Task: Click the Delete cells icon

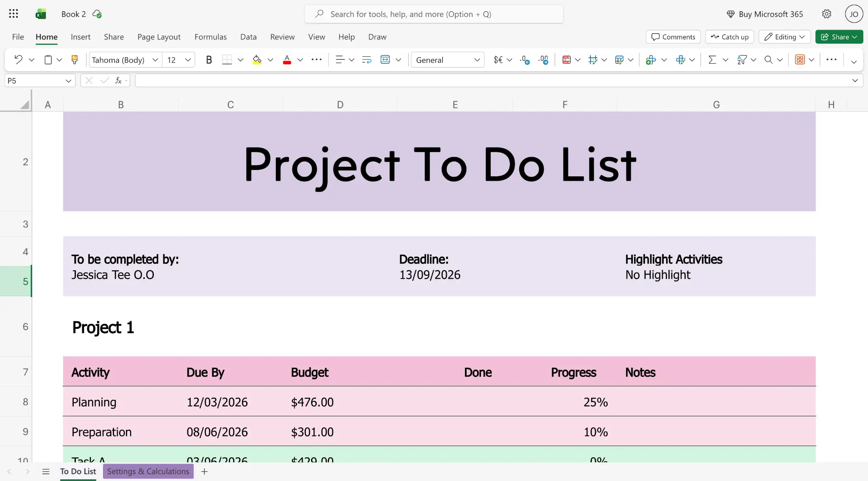Action: pyautogui.click(x=681, y=60)
